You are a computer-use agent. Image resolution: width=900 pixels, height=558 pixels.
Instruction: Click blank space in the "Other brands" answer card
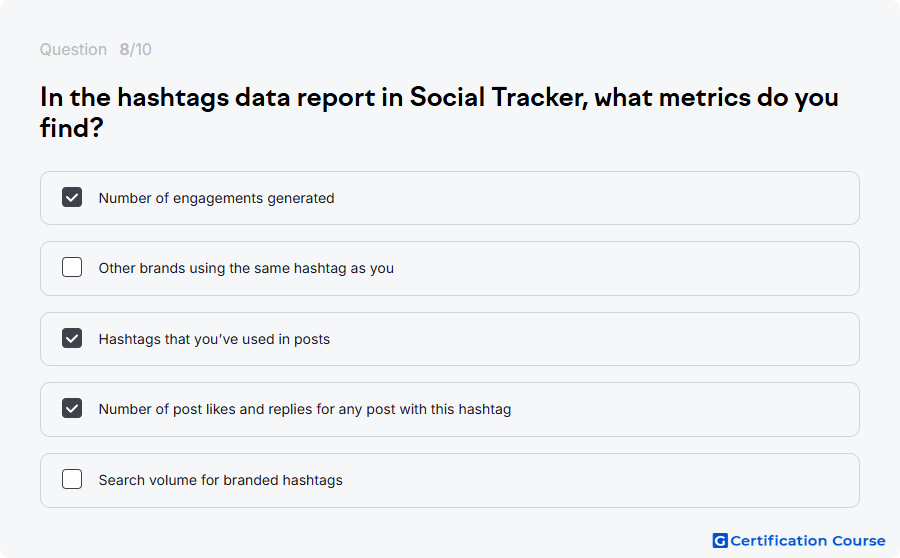click(626, 268)
